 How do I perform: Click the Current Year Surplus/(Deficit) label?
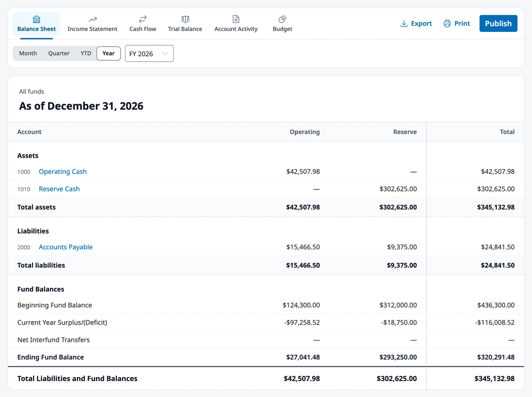click(62, 322)
